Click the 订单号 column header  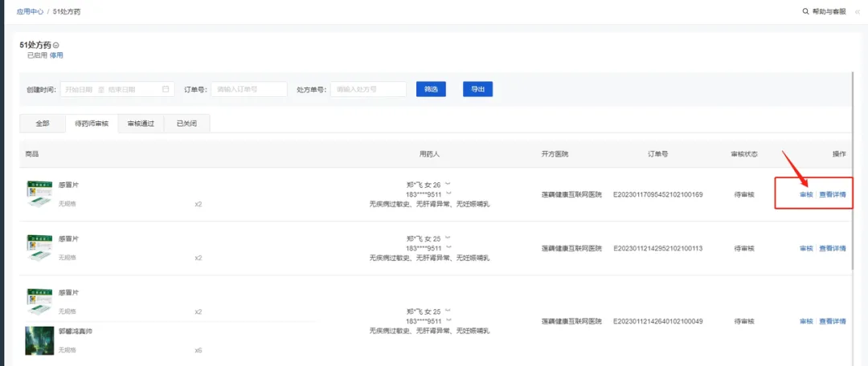point(657,154)
